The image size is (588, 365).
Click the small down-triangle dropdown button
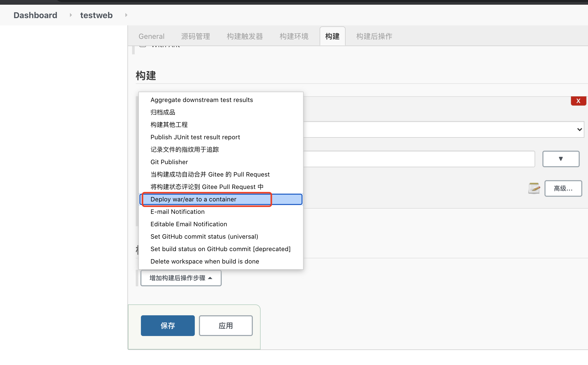click(561, 159)
